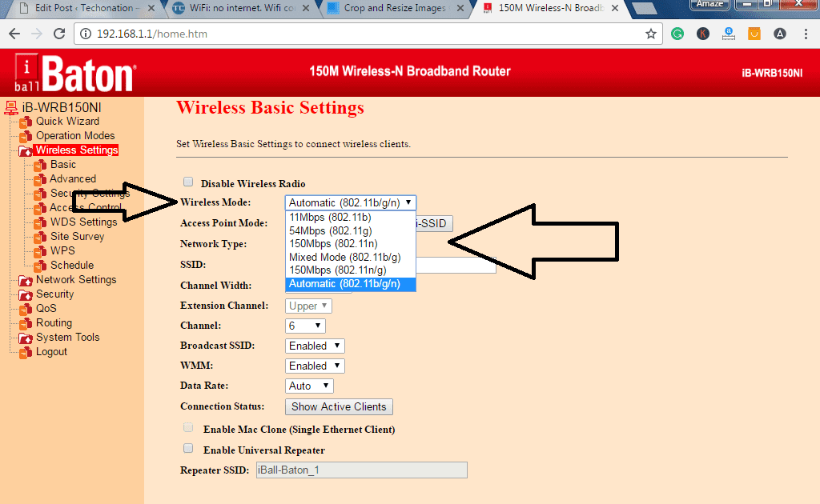Screen dimensions: 820x504
Task: Open Site Survey page
Action: coord(78,237)
